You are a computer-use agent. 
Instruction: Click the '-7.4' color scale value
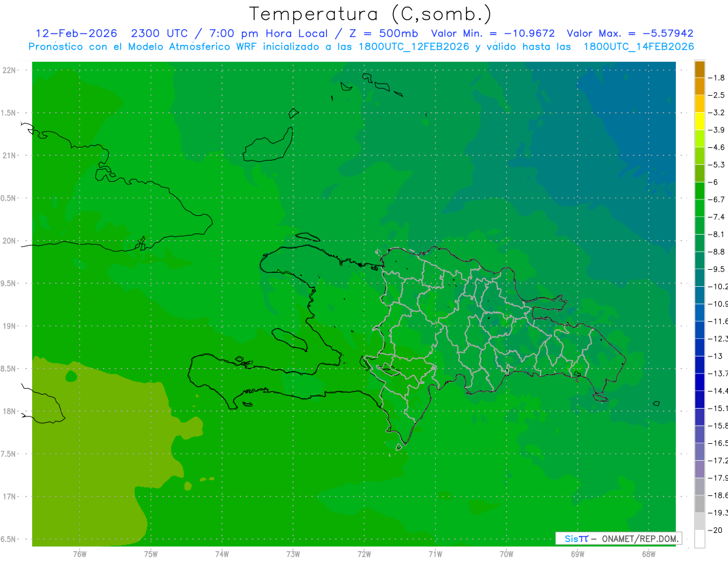coord(718,217)
